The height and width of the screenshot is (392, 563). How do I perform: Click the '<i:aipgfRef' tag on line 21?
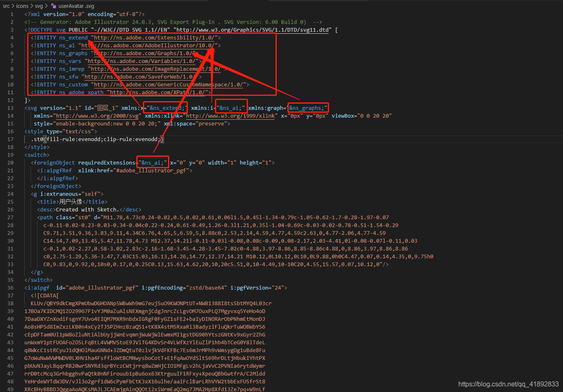[54, 171]
